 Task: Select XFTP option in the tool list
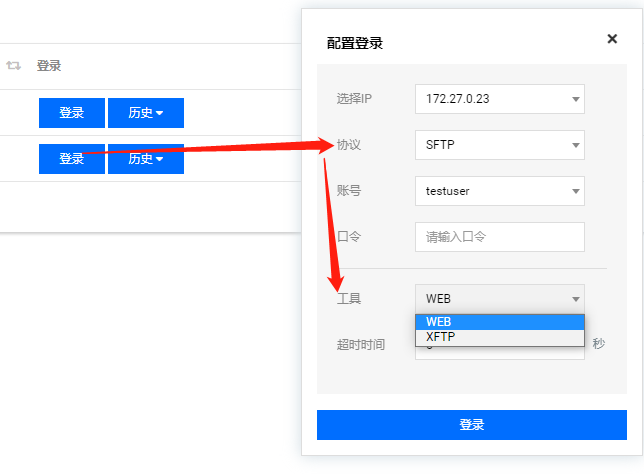click(x=500, y=337)
